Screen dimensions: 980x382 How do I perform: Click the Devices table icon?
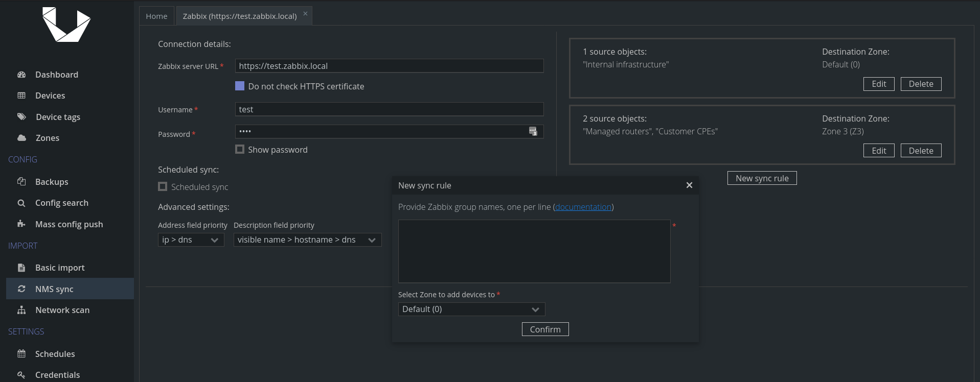pyautogui.click(x=21, y=96)
